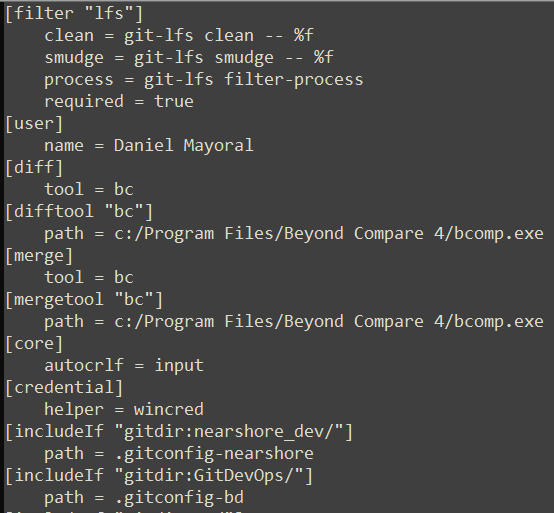
Task: Place cursor on clean = git-lfs clean line
Action: [179, 36]
